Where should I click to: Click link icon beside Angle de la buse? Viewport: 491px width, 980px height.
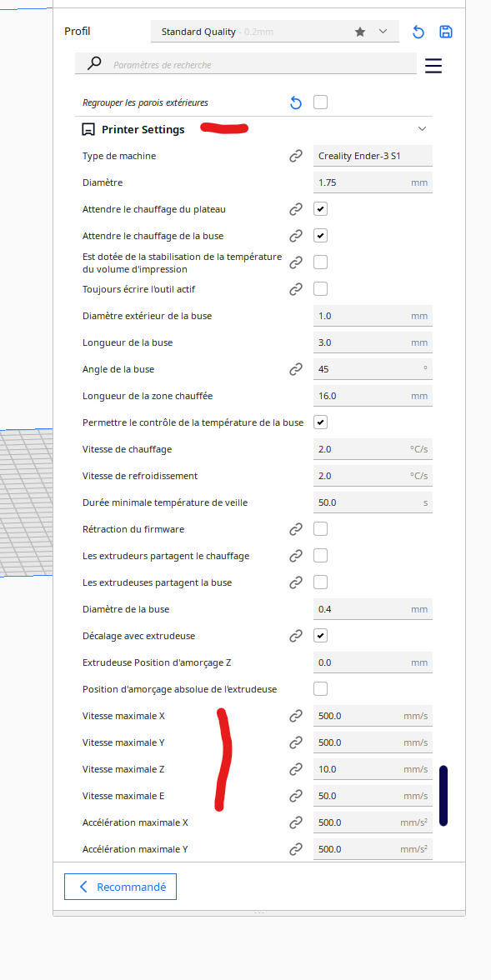296,369
